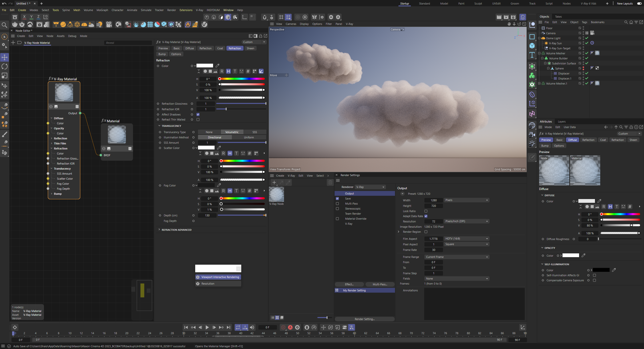The height and width of the screenshot is (349, 644).
Task: Open the Film Aspect HDTV (16:9) dropdown
Action: [466, 239]
